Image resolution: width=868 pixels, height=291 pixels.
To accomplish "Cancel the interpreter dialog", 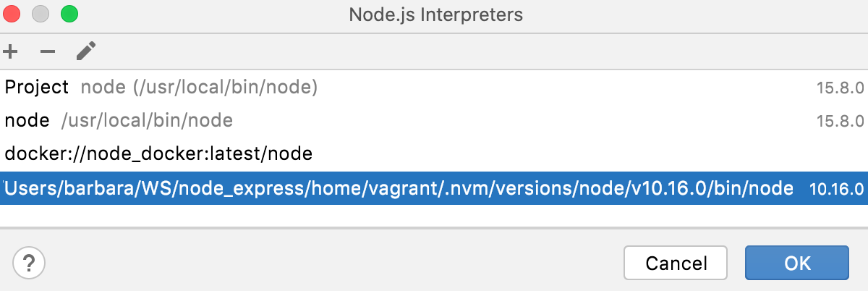I will tap(676, 263).
